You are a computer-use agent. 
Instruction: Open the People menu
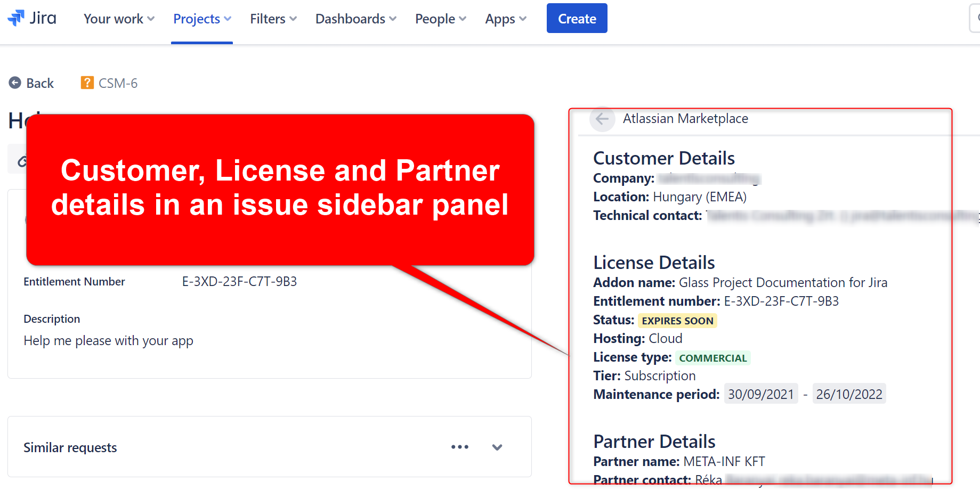tap(441, 19)
